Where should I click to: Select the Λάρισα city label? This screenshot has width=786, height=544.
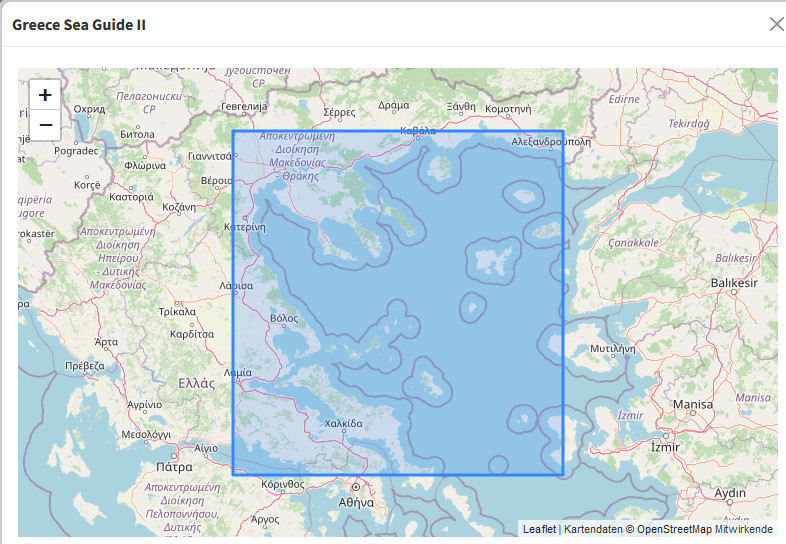coord(238,285)
